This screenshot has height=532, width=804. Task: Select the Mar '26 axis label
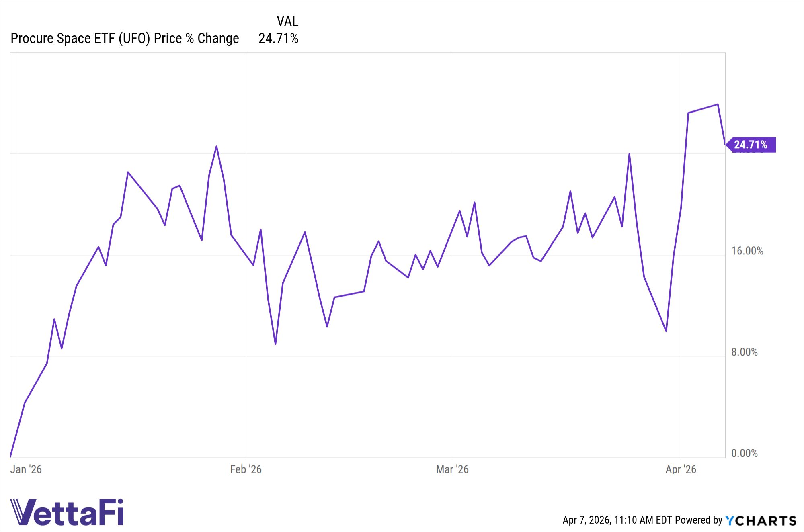point(452,469)
